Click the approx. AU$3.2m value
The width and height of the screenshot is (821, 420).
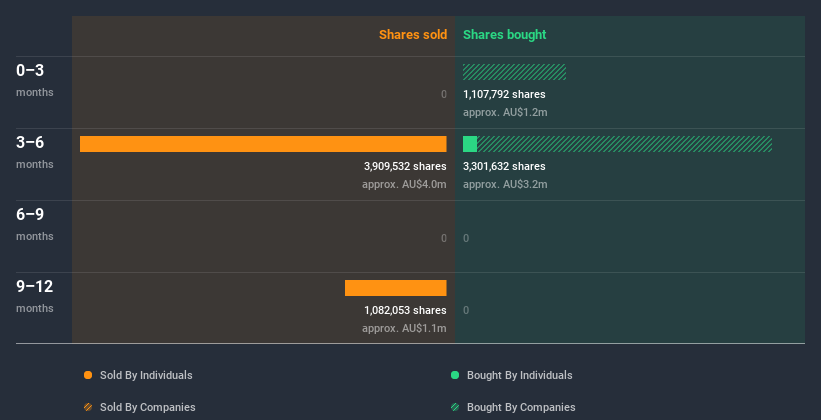coord(505,184)
